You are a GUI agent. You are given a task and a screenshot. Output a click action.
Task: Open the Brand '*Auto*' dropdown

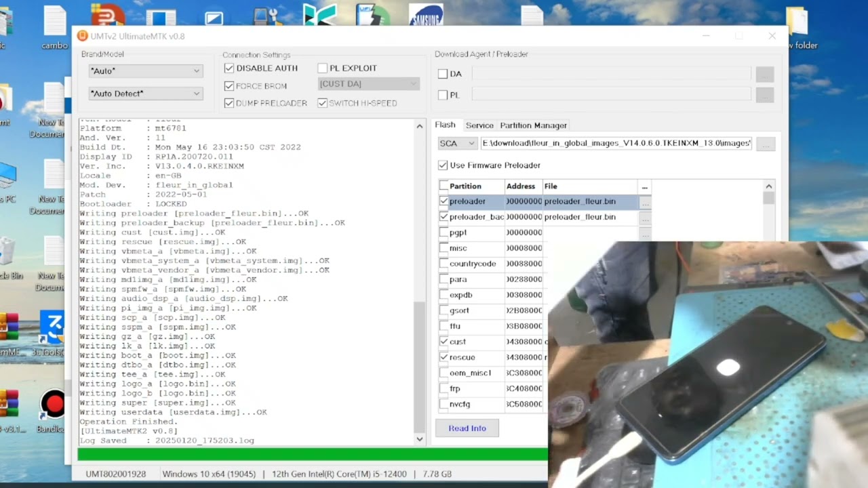click(145, 71)
